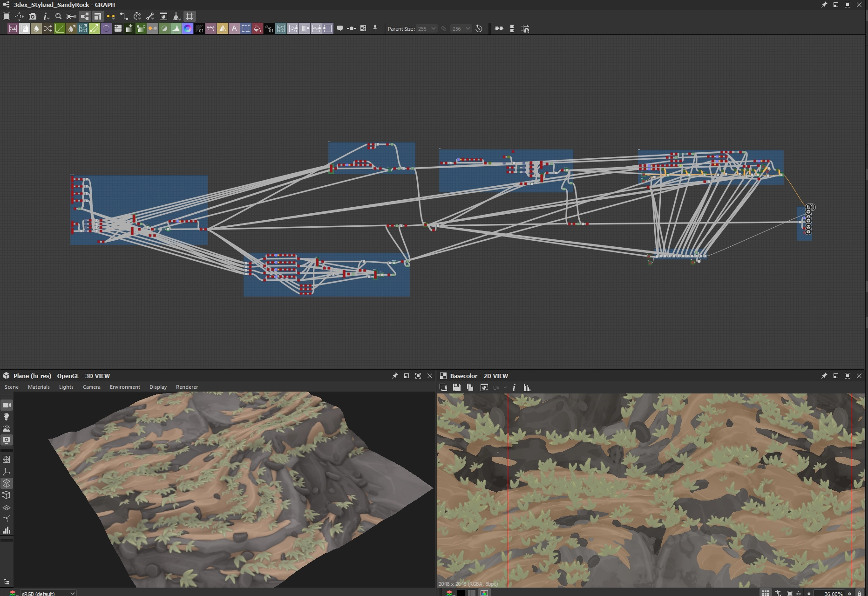
Task: Add a Blend node from the toolbar
Action: click(25, 29)
